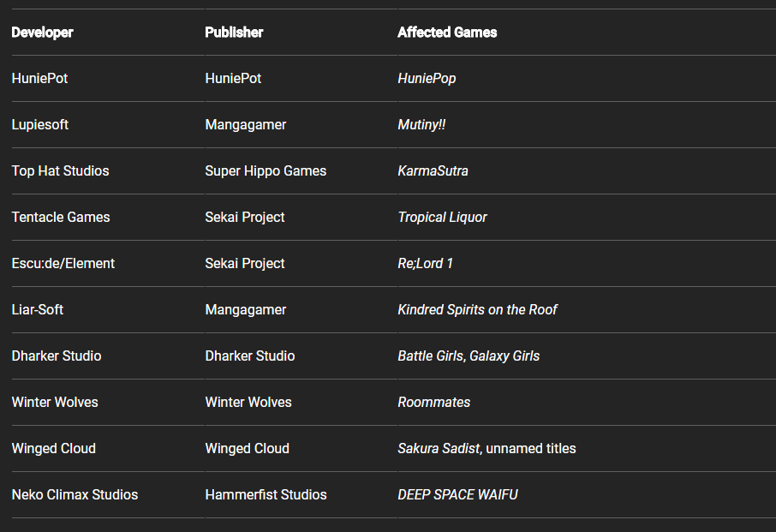Click the Mangagamer publisher in Lupiesoft row

click(246, 125)
